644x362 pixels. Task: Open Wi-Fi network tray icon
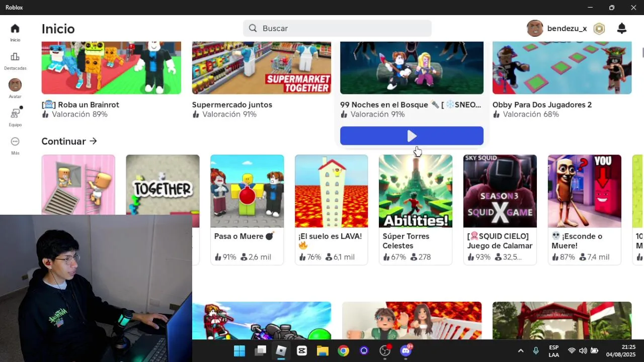point(572,350)
